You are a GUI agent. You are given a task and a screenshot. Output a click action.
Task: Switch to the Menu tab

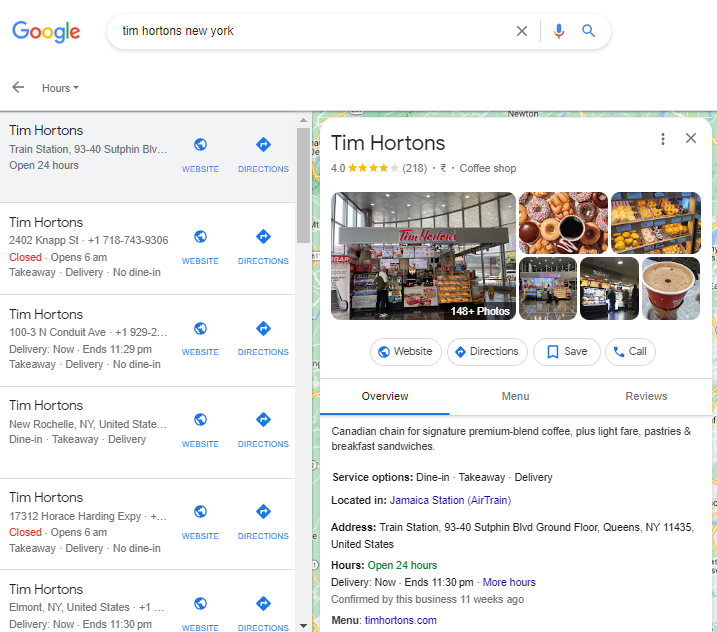coord(515,397)
